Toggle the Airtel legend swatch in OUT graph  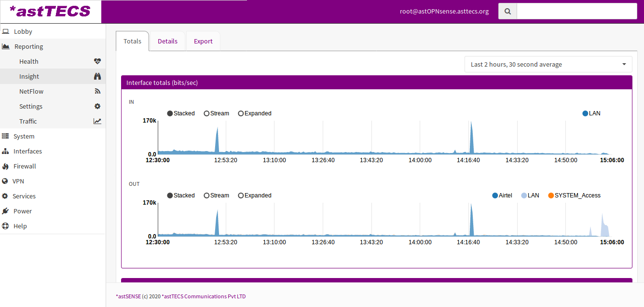pos(495,195)
